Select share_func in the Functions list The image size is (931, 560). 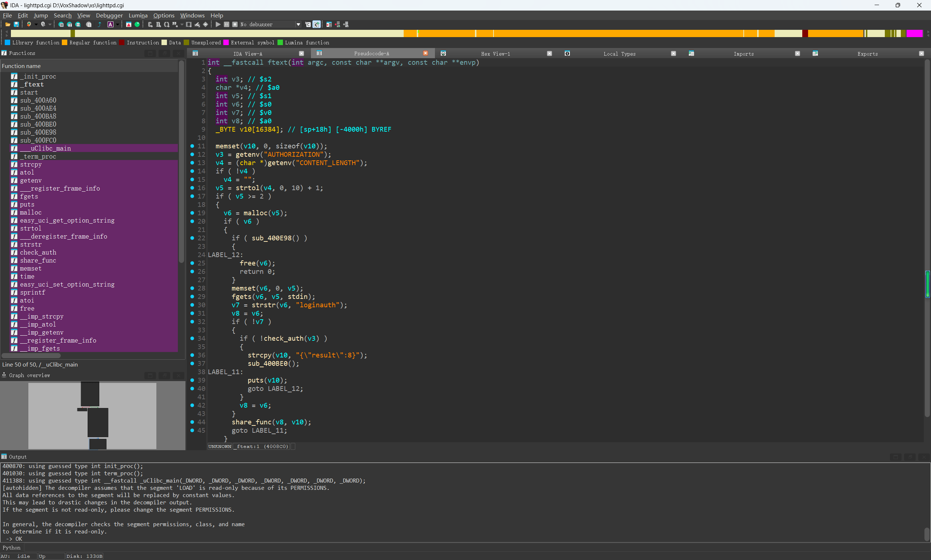tap(38, 260)
